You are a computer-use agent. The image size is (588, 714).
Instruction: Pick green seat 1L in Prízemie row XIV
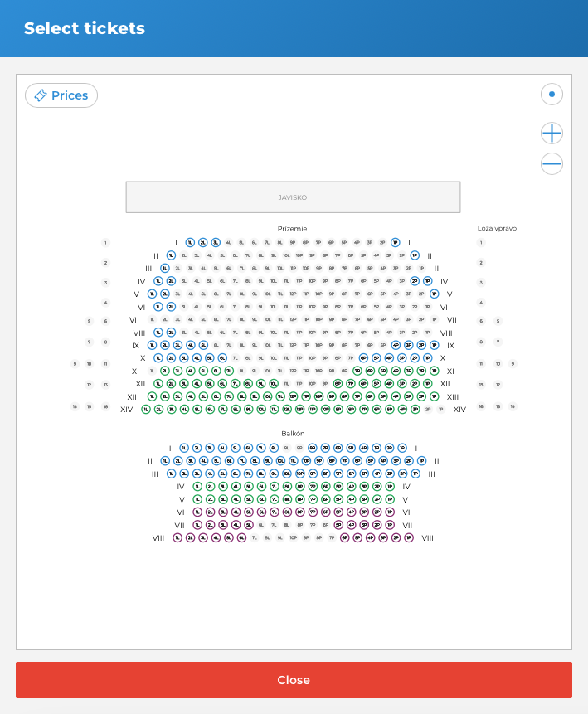click(x=145, y=409)
